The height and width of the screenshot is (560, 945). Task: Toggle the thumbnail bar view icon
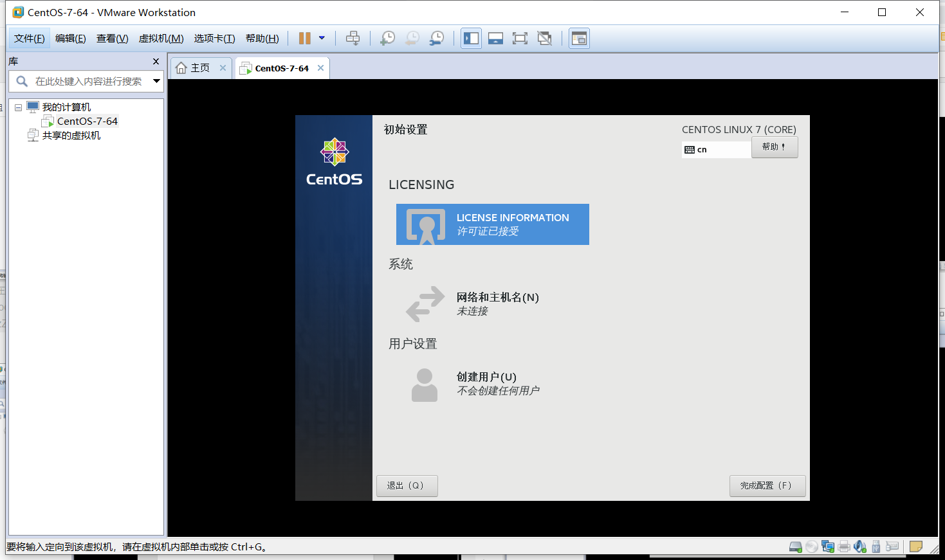(495, 39)
